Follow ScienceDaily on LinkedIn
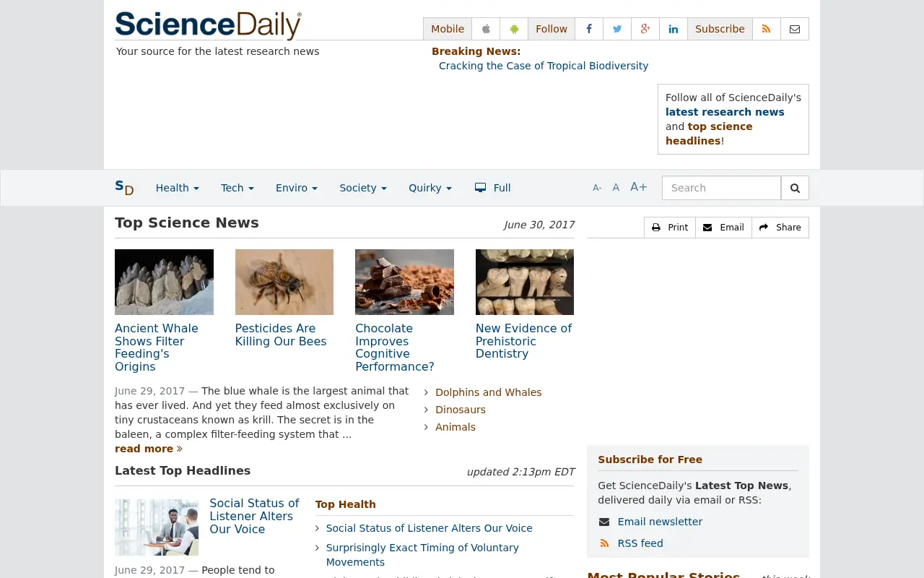924x578 pixels. (x=674, y=29)
